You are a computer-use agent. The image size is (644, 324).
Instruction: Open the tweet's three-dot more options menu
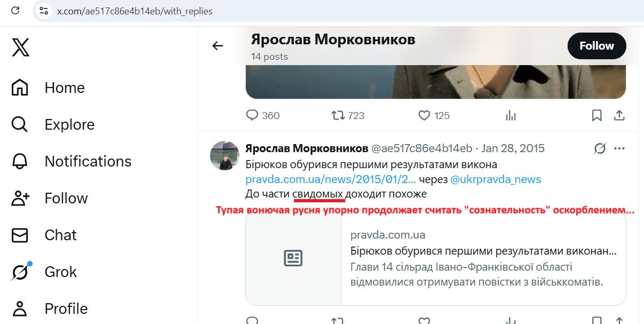pos(620,148)
